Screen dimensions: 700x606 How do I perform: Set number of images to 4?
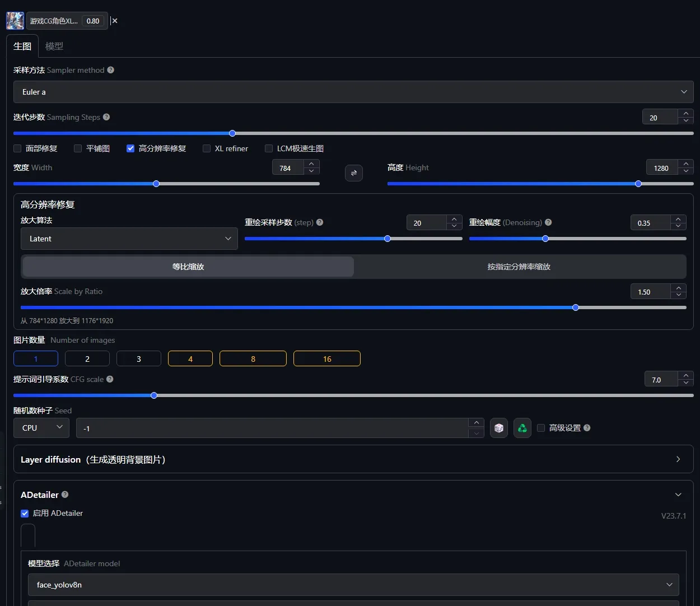(190, 359)
